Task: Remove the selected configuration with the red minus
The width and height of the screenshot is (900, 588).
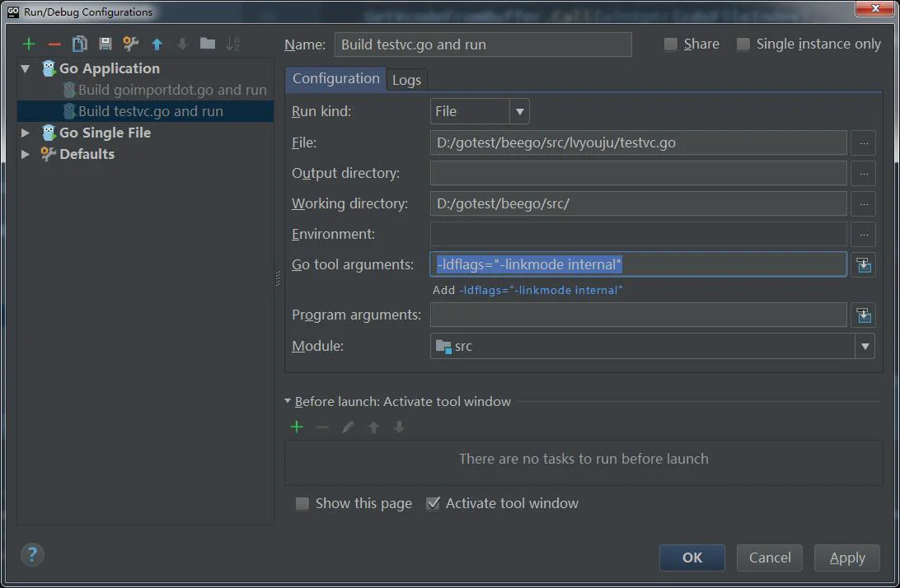Action: [54, 44]
